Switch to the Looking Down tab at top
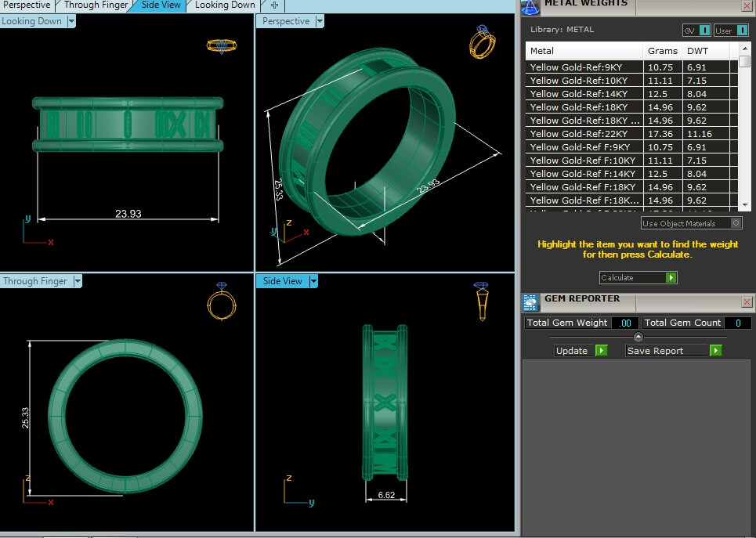 (224, 5)
